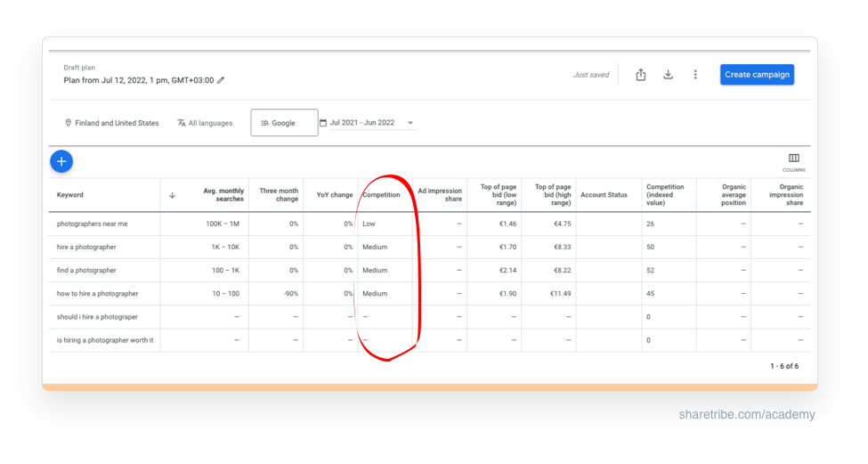The height and width of the screenshot is (464, 868).
Task: Click the Ad impression share header
Action: pyautogui.click(x=440, y=195)
